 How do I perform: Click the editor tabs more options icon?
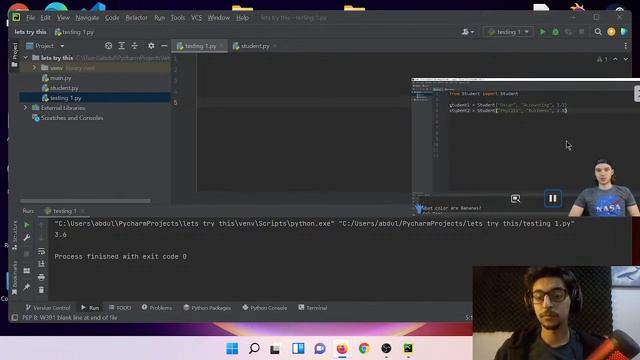(x=625, y=46)
